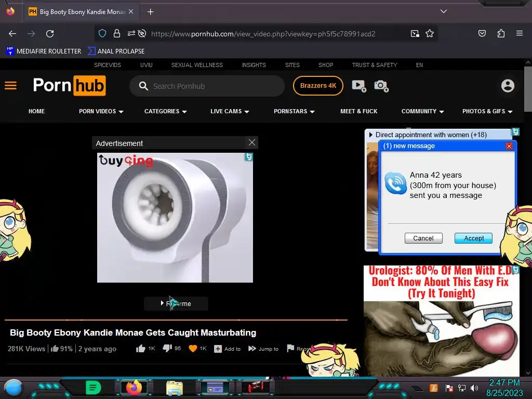The height and width of the screenshot is (399, 532).
Task: Open the network icon in the system tray
Action: [x=461, y=388]
